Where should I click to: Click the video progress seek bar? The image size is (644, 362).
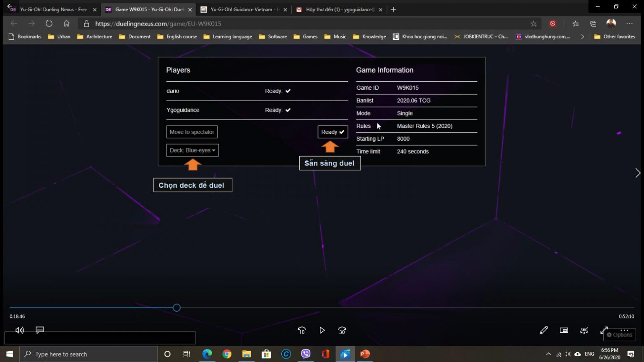point(176,308)
